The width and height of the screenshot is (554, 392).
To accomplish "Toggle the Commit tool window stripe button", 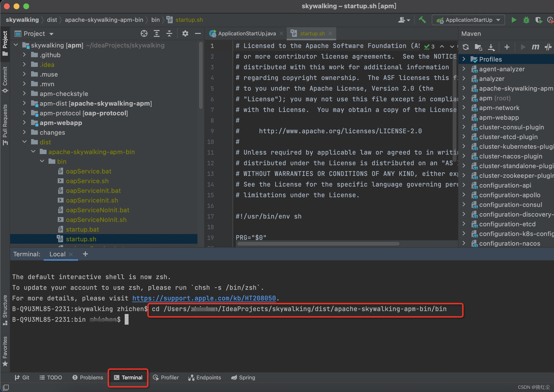I will (x=5, y=79).
